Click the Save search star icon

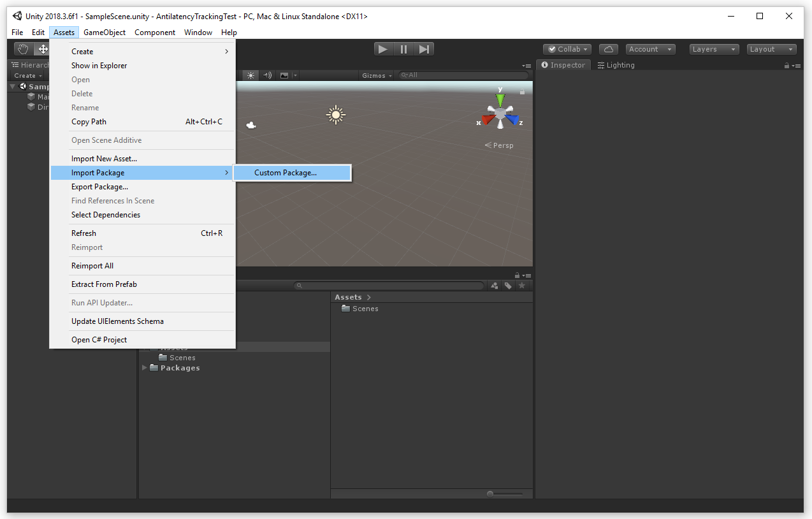pyautogui.click(x=522, y=286)
